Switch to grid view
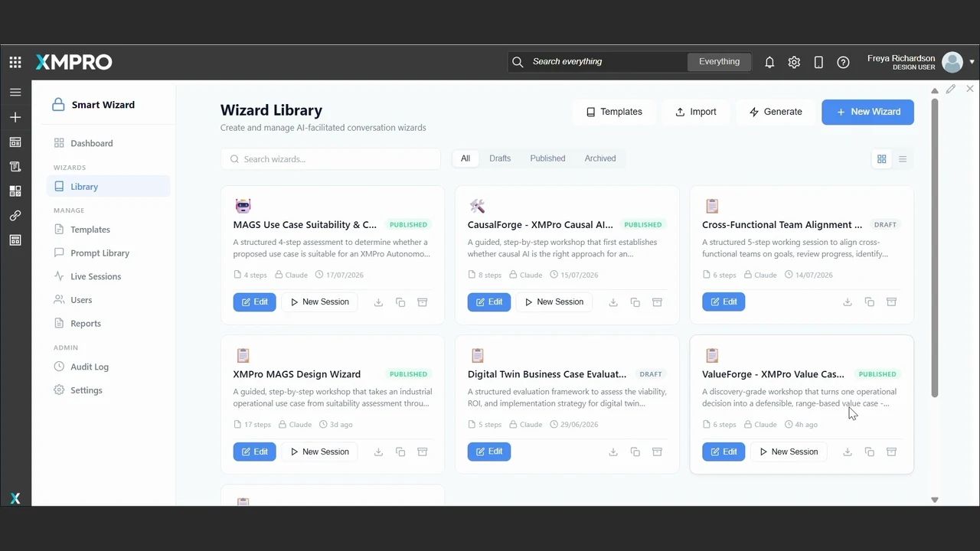The width and height of the screenshot is (980, 551). 882,158
